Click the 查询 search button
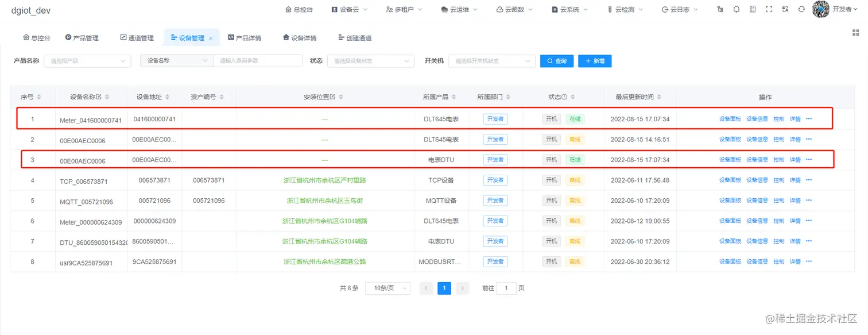868x335 pixels. (557, 61)
